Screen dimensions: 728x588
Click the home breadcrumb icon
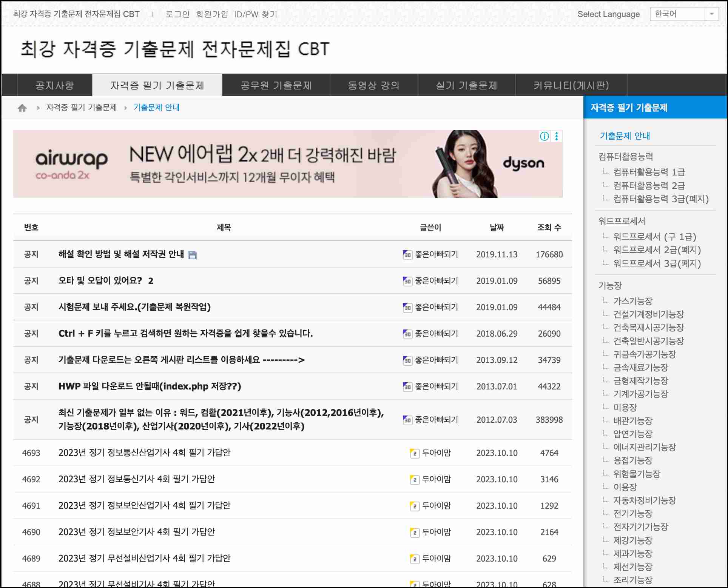[22, 108]
